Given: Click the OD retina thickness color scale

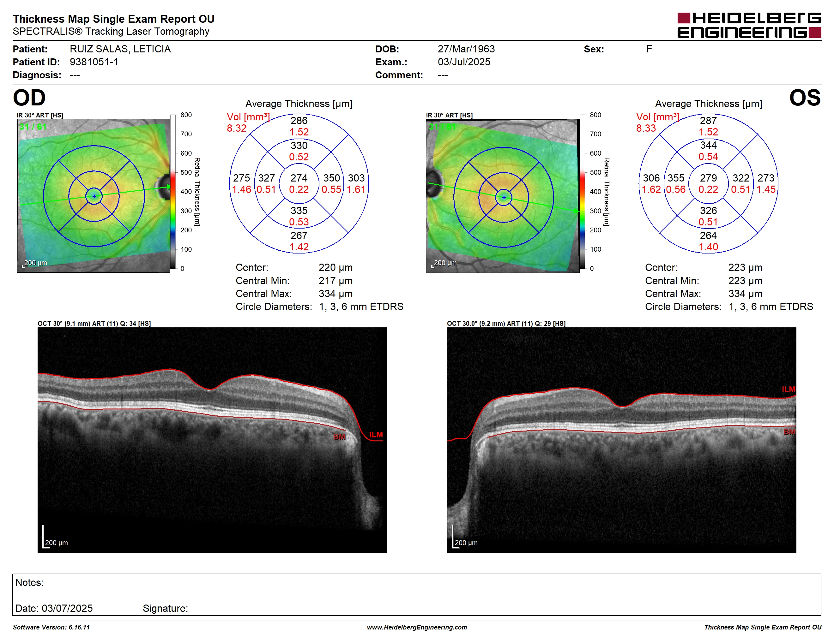Looking at the screenshot, I should coord(173,192).
